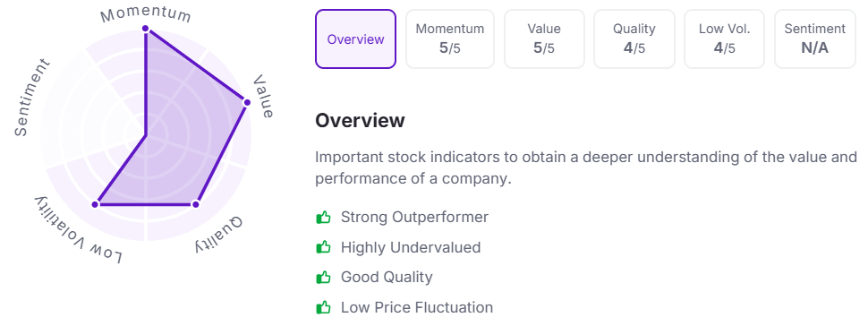Click the Strong Outperformer text
This screenshot has width=868, height=326.
(414, 217)
